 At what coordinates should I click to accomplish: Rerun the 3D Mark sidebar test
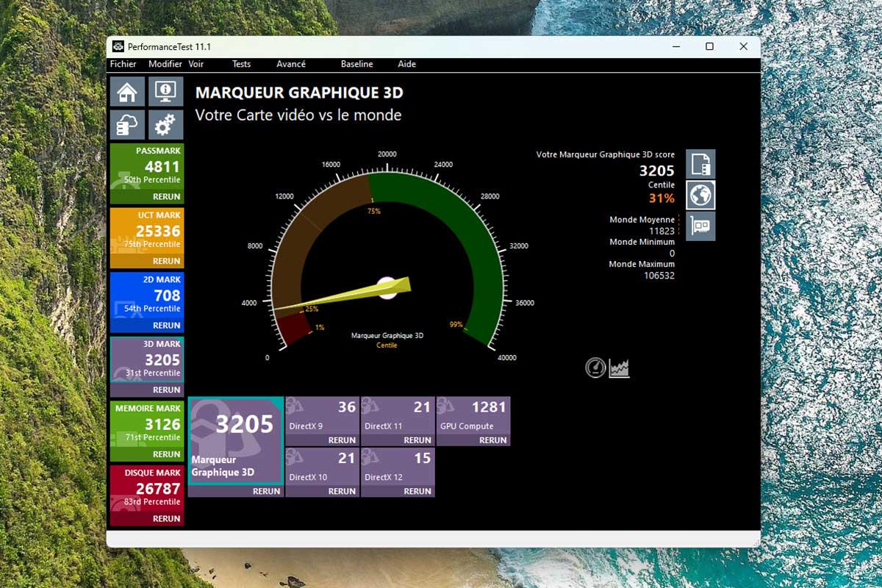(x=167, y=390)
